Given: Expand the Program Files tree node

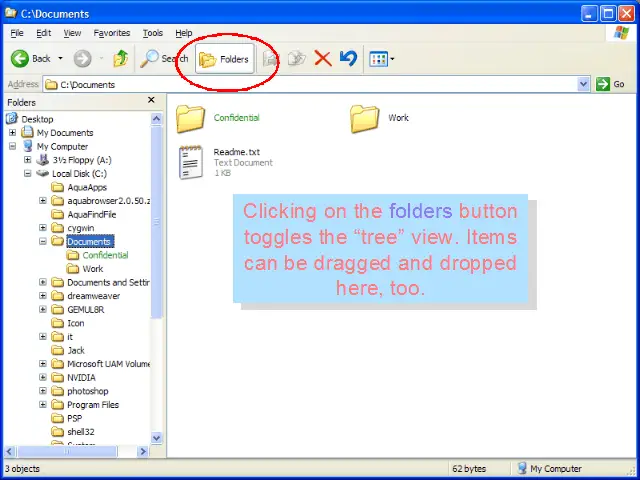Looking at the screenshot, I should click(42, 405).
